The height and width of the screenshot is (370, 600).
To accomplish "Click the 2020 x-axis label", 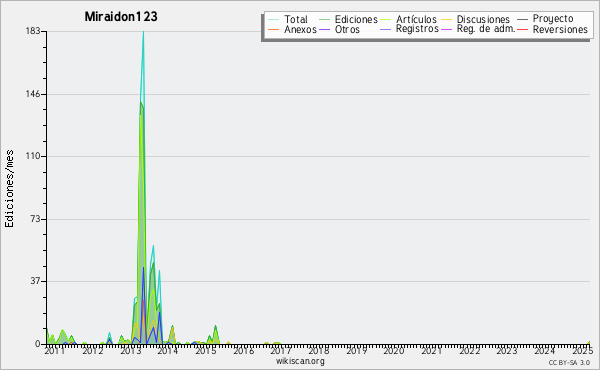I will tap(394, 350).
